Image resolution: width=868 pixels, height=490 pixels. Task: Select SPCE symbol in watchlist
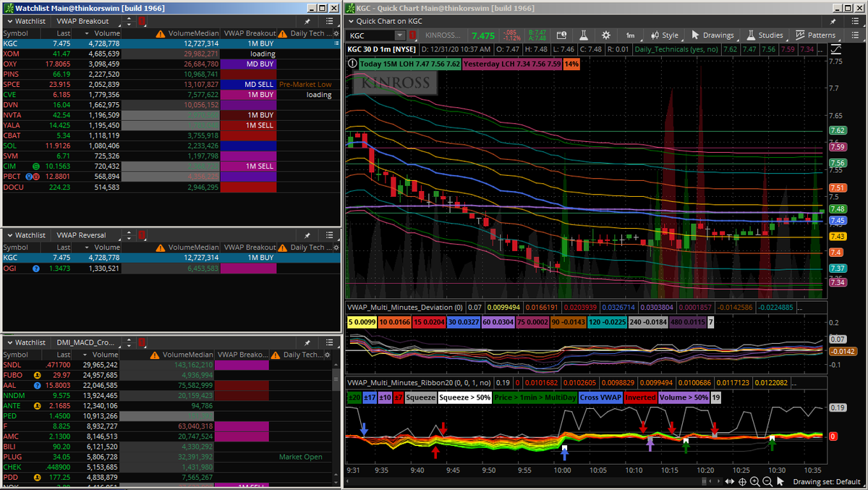click(12, 84)
